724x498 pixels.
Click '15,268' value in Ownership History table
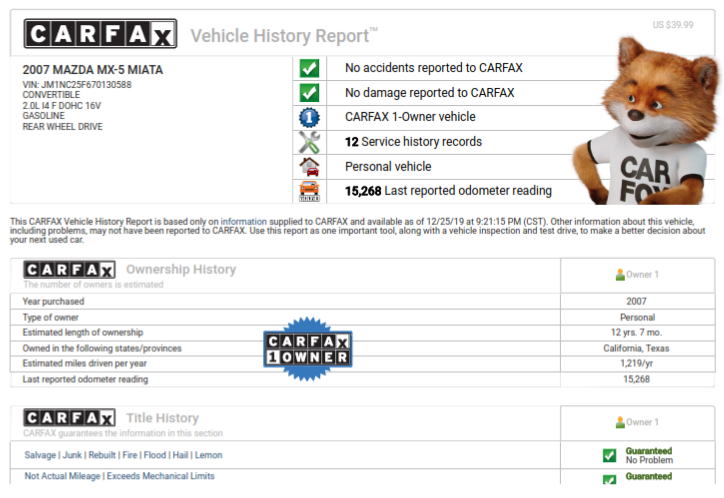636,379
